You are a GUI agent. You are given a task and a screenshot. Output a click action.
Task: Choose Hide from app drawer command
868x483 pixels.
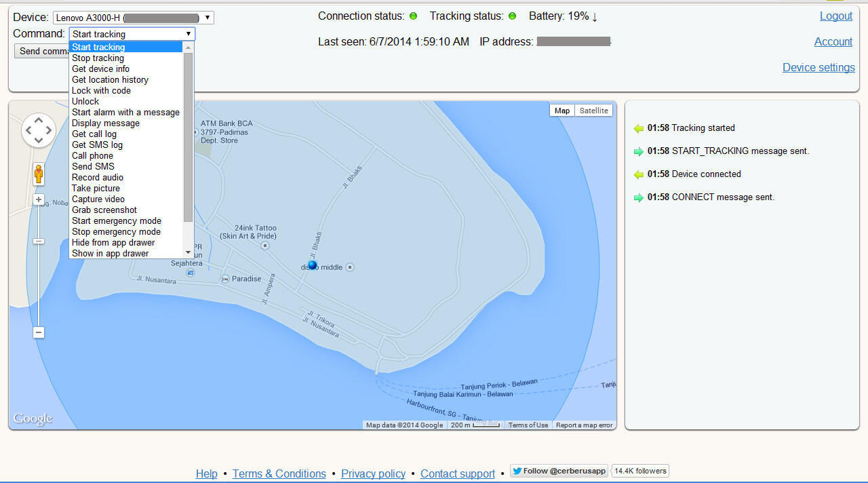click(x=126, y=242)
